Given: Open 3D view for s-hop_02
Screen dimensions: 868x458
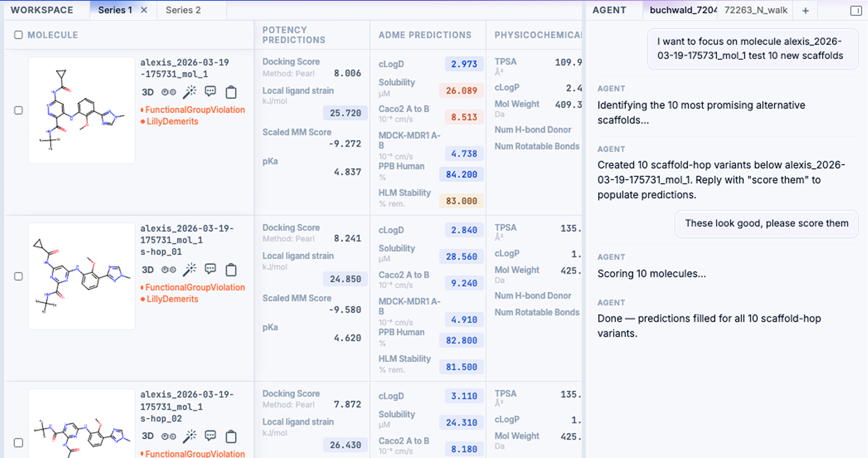Looking at the screenshot, I should point(148,436).
